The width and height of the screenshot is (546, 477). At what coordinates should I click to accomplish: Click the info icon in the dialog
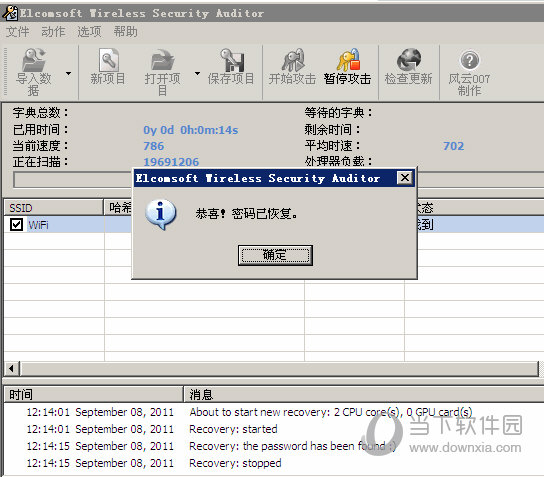coord(161,215)
